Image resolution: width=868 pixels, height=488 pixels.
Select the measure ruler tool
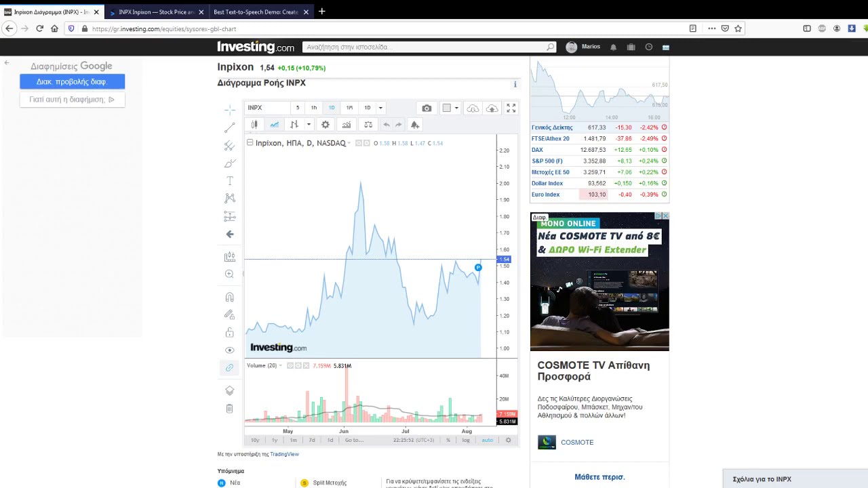tap(230, 257)
